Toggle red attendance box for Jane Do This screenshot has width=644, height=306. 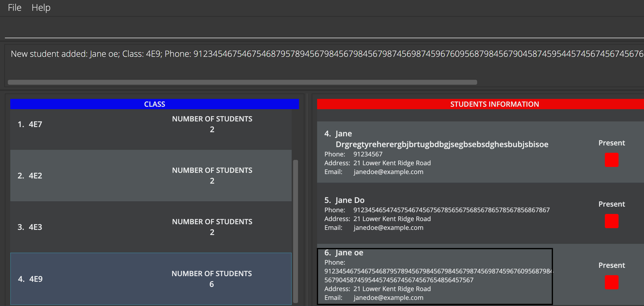tap(611, 221)
